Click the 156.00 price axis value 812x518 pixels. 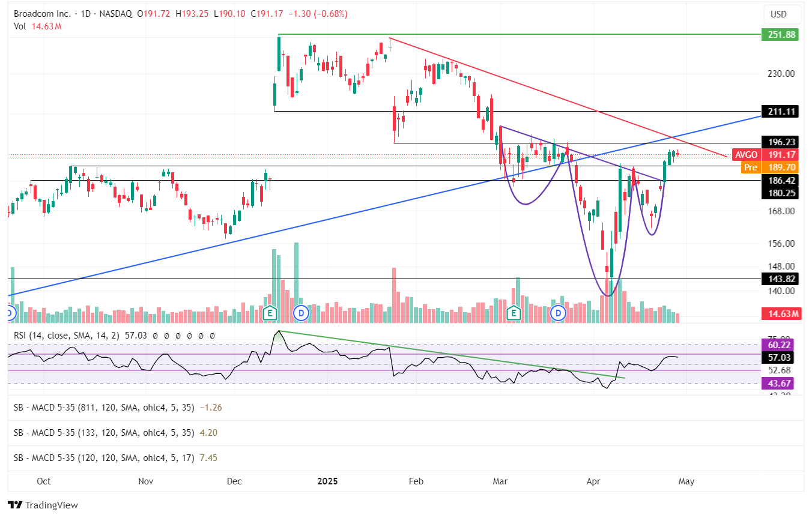[781, 244]
